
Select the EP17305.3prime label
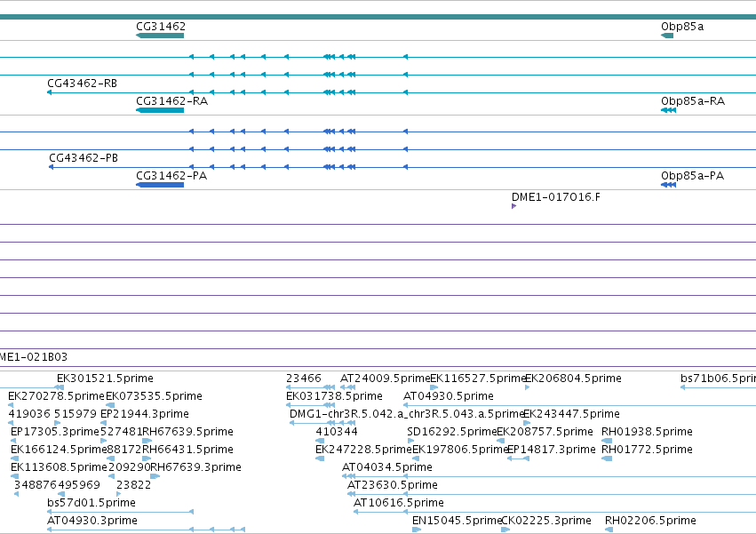pos(54,432)
